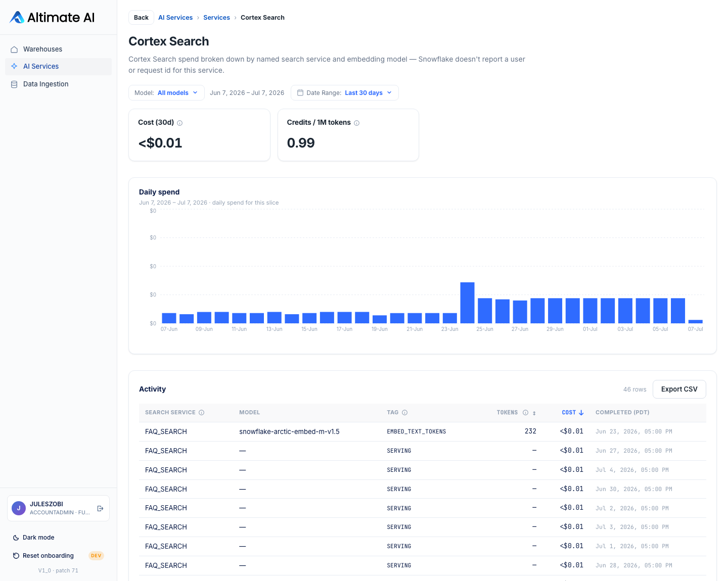Click the Data Ingestion database icon
728x581 pixels.
click(14, 84)
